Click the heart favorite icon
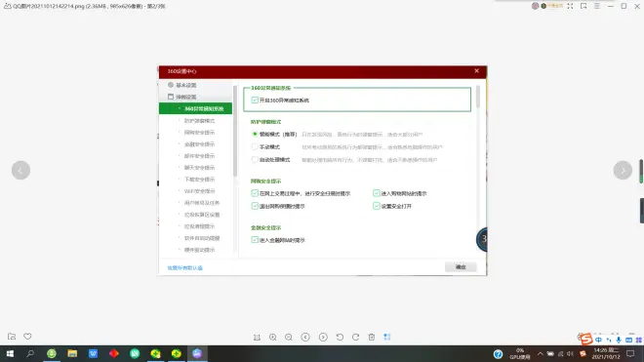Image resolution: width=644 pixels, height=362 pixels. [27, 337]
